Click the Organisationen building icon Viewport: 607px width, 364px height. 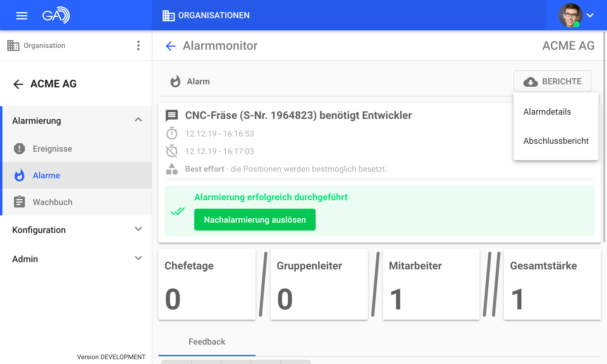(x=168, y=15)
